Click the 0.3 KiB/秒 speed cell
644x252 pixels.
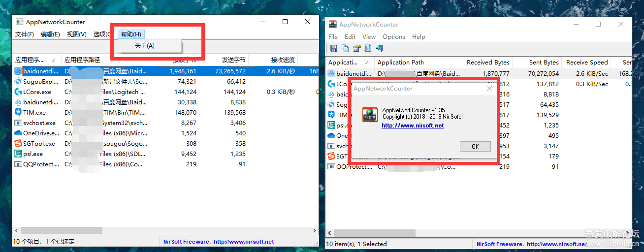coord(281,92)
